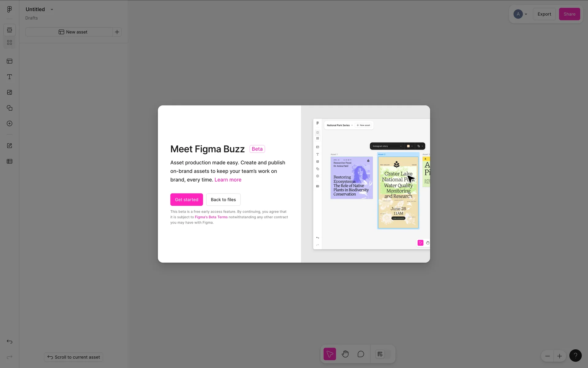Switch to the grid view icon
The height and width of the screenshot is (368, 588).
[x=9, y=42]
